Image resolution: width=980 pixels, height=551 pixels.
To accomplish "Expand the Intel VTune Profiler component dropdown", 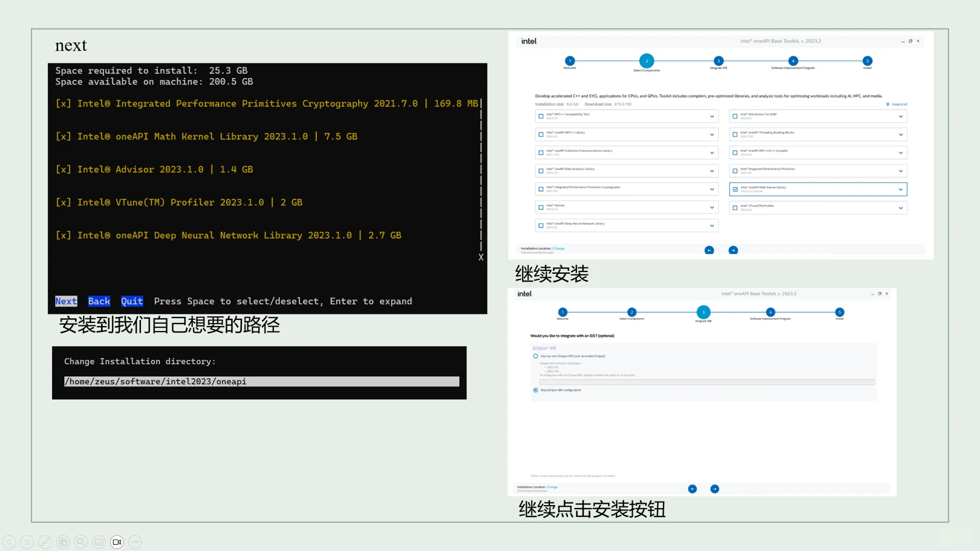I will 900,208.
